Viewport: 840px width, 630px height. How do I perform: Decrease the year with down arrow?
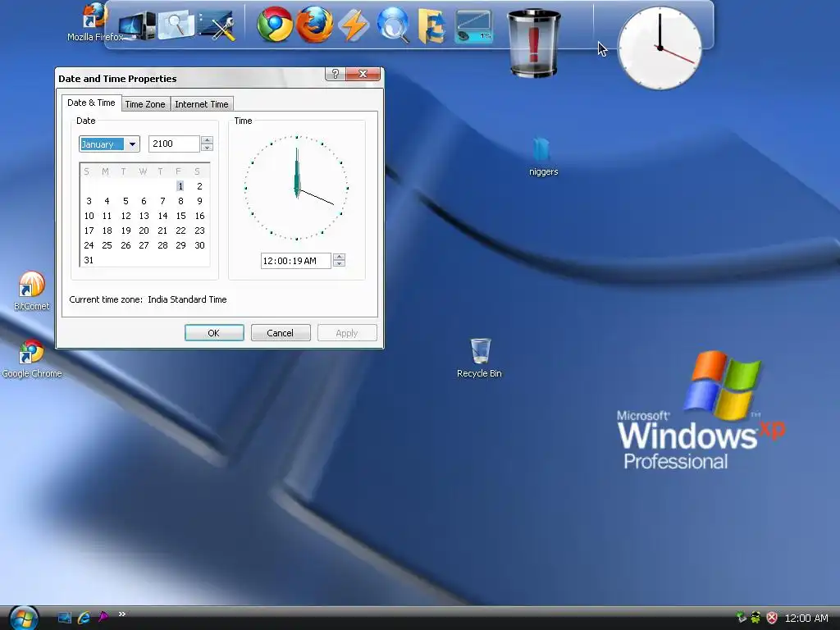click(208, 148)
